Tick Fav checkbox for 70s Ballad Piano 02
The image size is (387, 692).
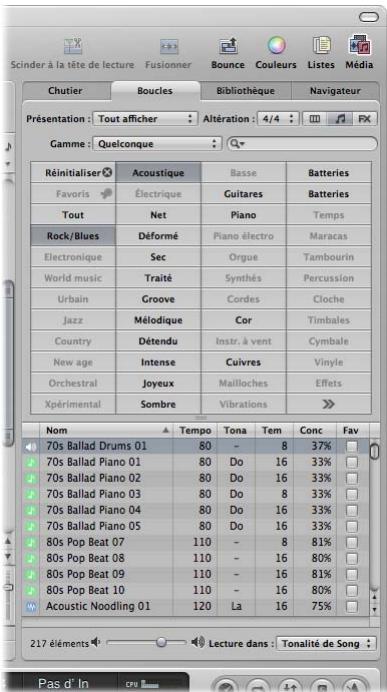(x=352, y=478)
